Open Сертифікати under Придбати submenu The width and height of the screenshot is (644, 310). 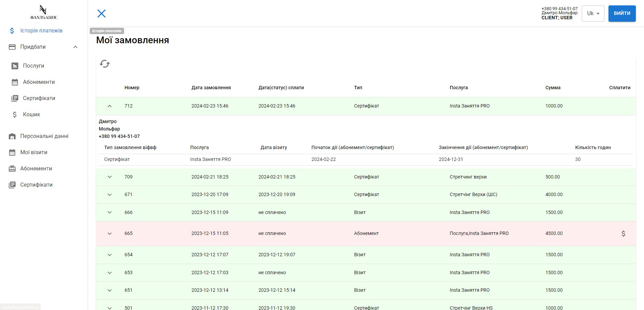click(x=39, y=98)
